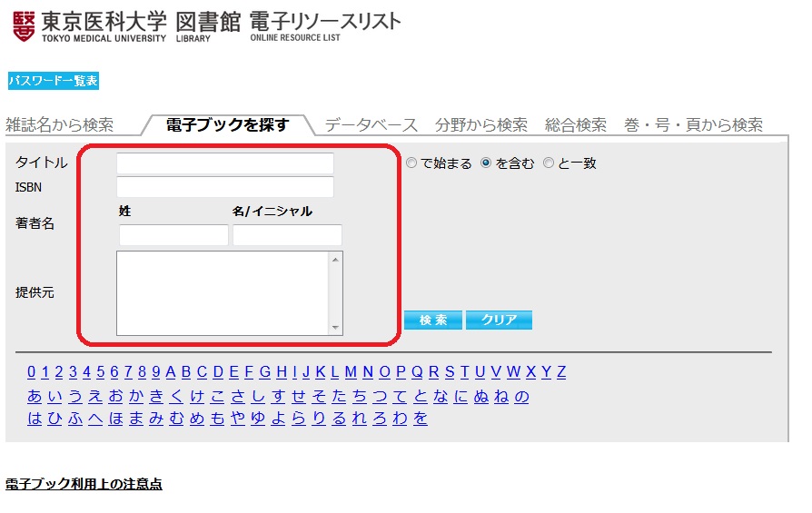Open 巻・号・頁から検索 tab
The width and height of the screenshot is (812, 513).
(x=693, y=124)
